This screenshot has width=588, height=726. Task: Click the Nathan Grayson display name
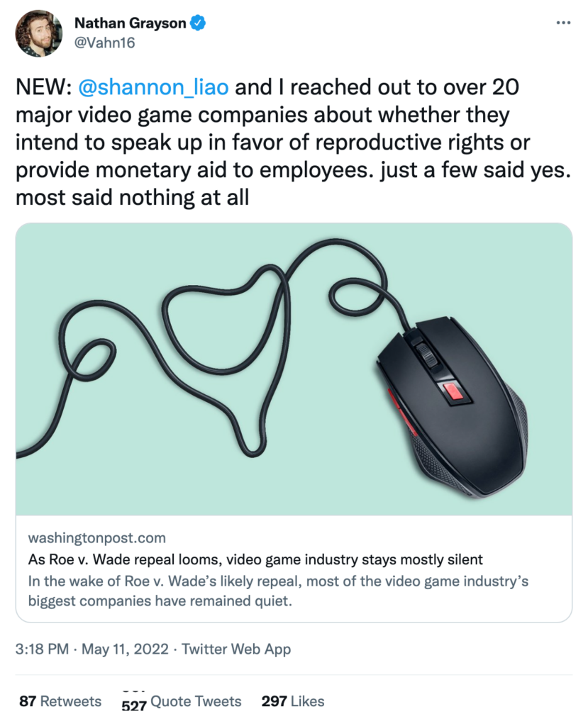[x=130, y=23]
